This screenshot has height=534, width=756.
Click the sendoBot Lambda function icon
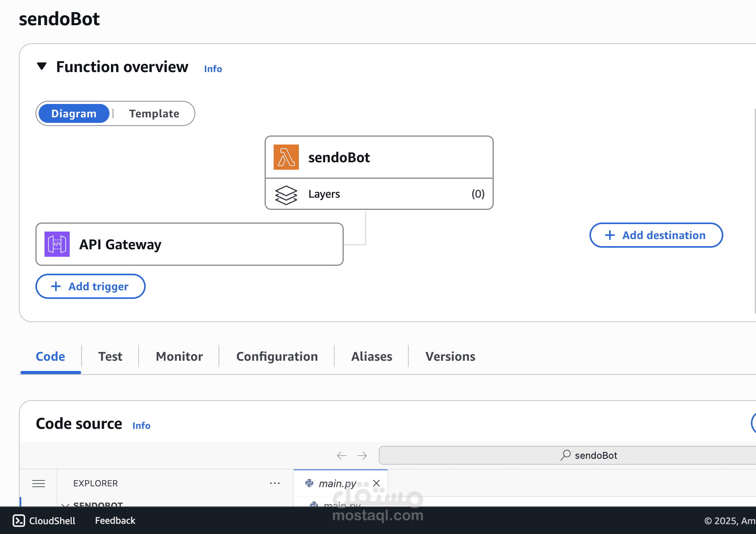286,157
